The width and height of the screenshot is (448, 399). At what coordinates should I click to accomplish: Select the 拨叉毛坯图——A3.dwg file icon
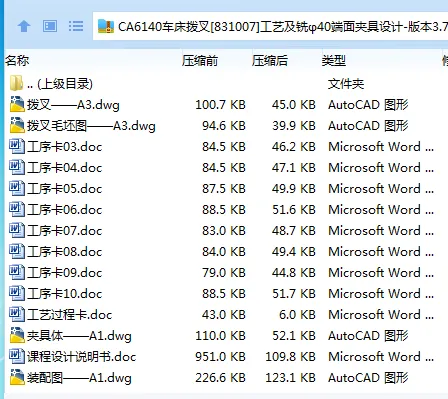[x=17, y=125]
